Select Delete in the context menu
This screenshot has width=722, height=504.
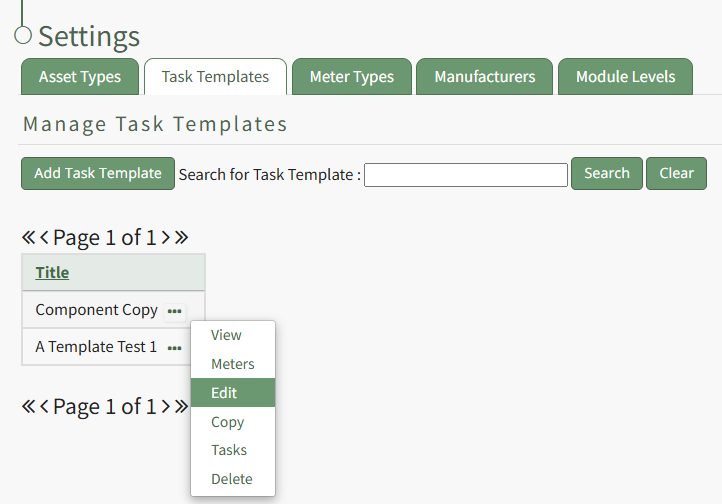coord(232,479)
